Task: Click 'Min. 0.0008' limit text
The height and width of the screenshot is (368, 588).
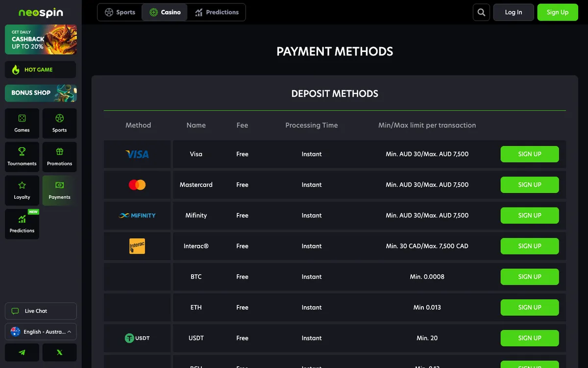Action: pos(427,277)
